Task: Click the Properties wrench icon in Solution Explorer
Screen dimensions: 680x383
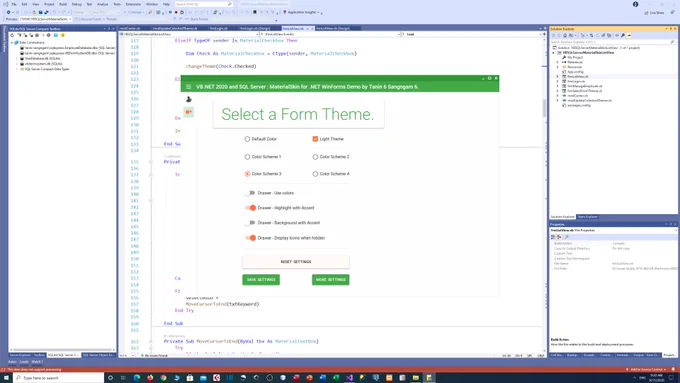Action: click(x=623, y=36)
